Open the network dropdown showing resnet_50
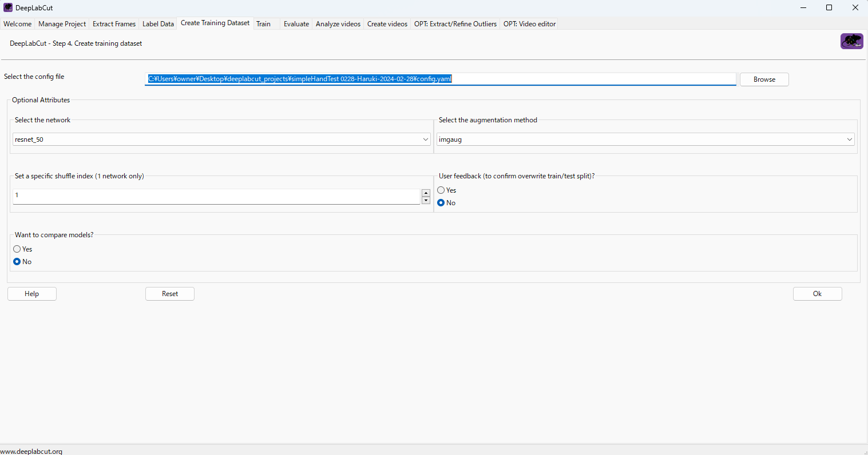Viewport: 868px width, 455px height. pos(221,139)
